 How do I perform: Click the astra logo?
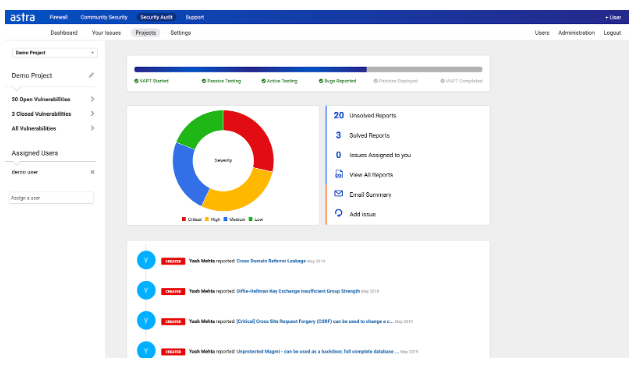(x=23, y=17)
